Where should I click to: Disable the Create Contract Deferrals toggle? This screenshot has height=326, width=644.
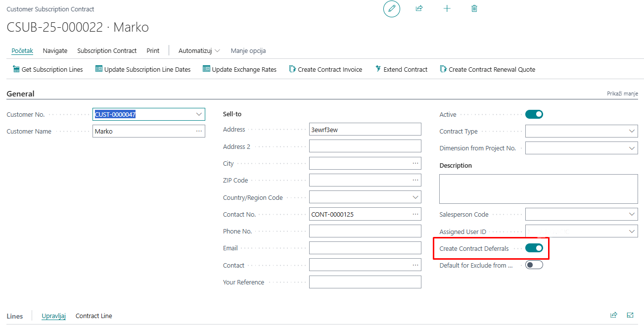(x=534, y=248)
